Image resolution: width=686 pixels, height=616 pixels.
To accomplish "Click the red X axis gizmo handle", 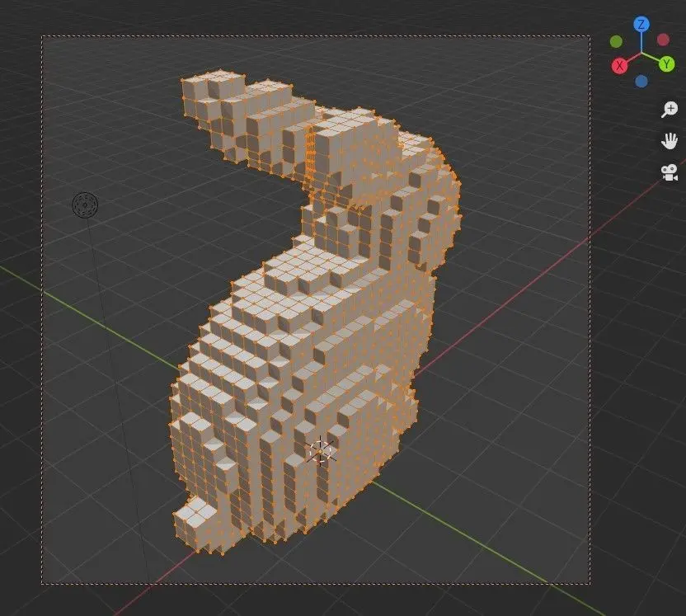I will [619, 66].
